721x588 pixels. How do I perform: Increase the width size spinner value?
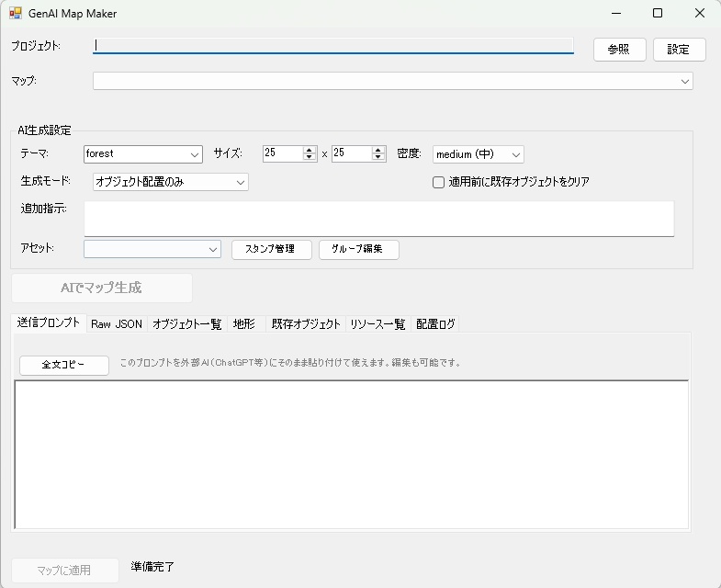309,150
